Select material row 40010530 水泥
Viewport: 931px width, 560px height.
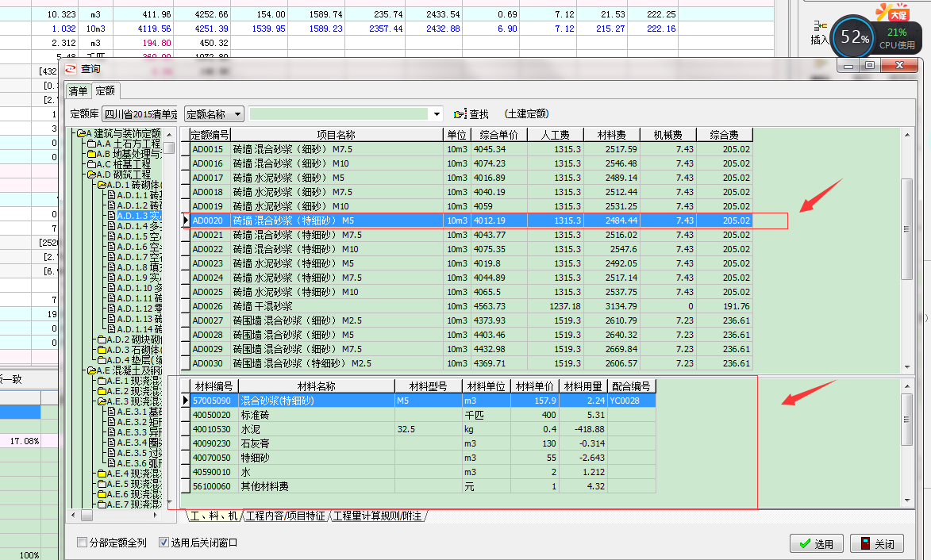(423, 429)
